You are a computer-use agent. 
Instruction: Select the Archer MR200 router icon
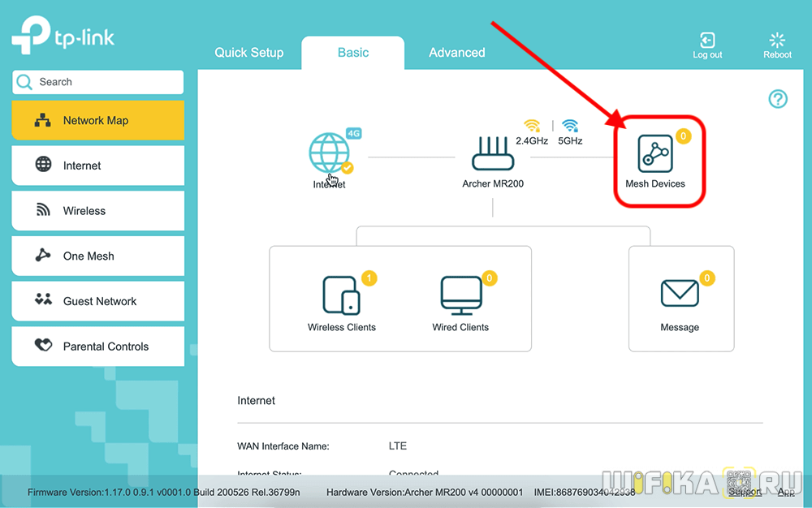(493, 153)
